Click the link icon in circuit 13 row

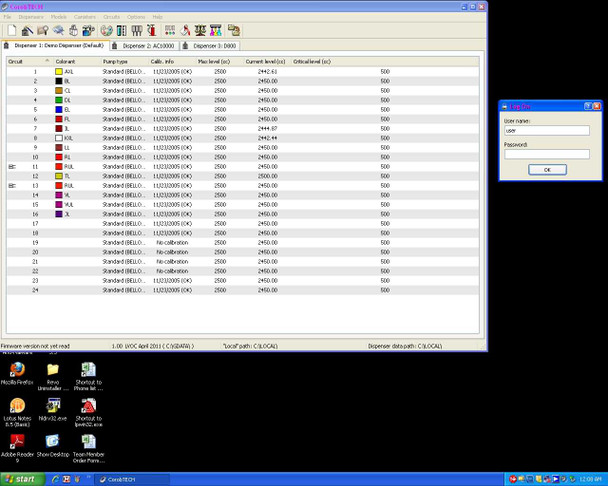[12, 186]
